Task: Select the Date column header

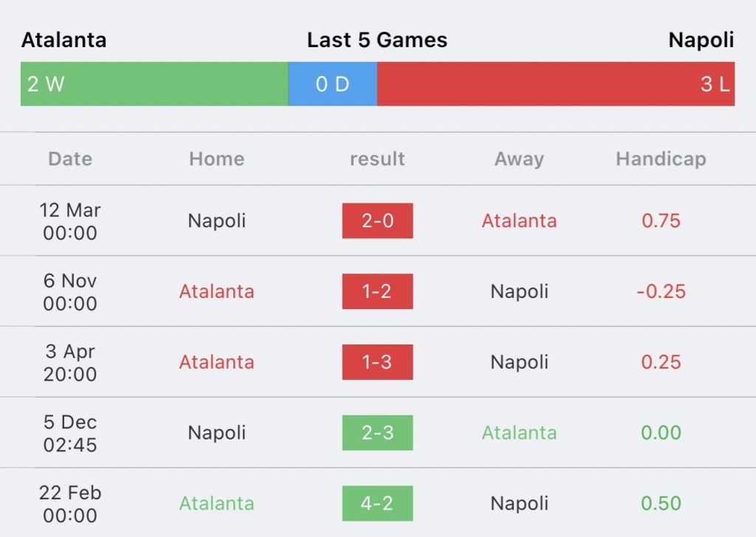Action: 70,159
